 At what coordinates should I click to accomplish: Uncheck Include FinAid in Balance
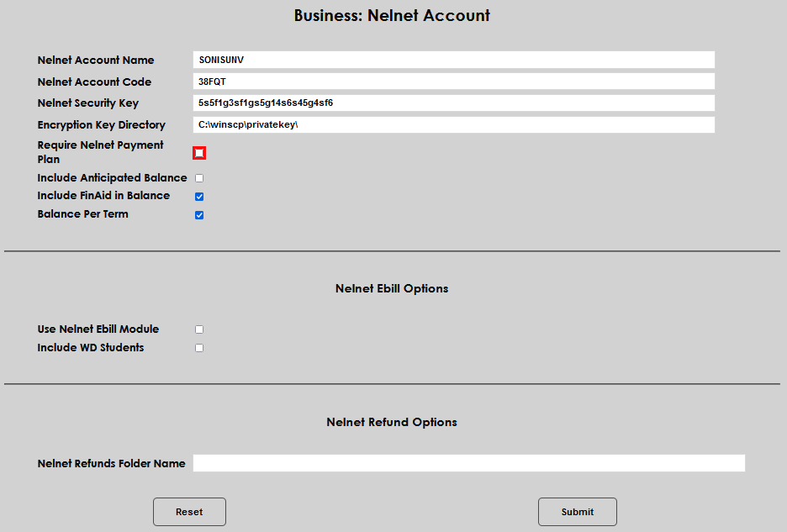coord(199,196)
